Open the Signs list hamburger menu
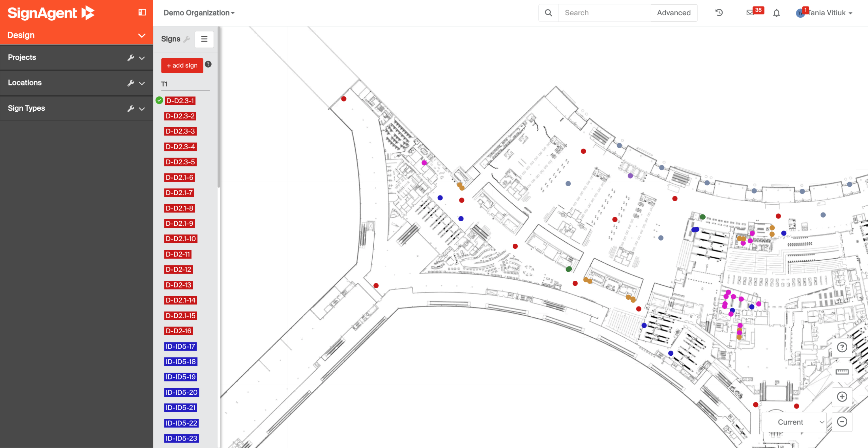The image size is (868, 448). (x=204, y=39)
